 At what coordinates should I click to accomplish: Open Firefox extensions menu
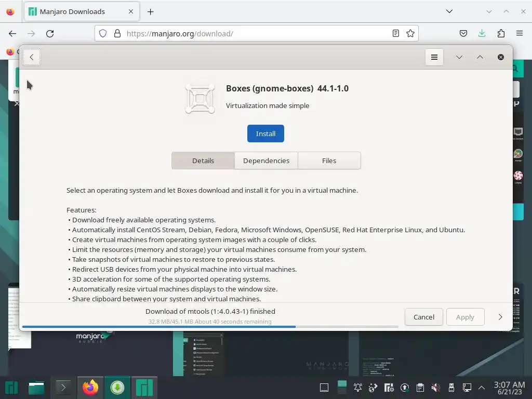point(501,33)
